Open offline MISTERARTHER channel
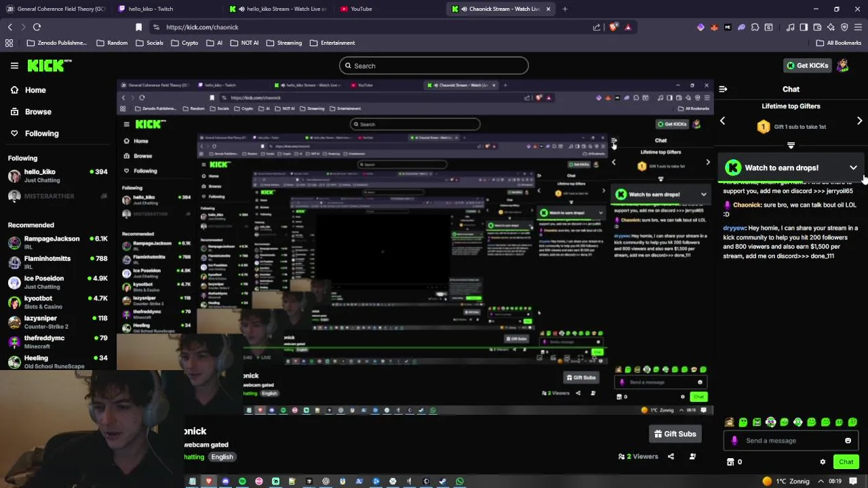 pyautogui.click(x=58, y=196)
